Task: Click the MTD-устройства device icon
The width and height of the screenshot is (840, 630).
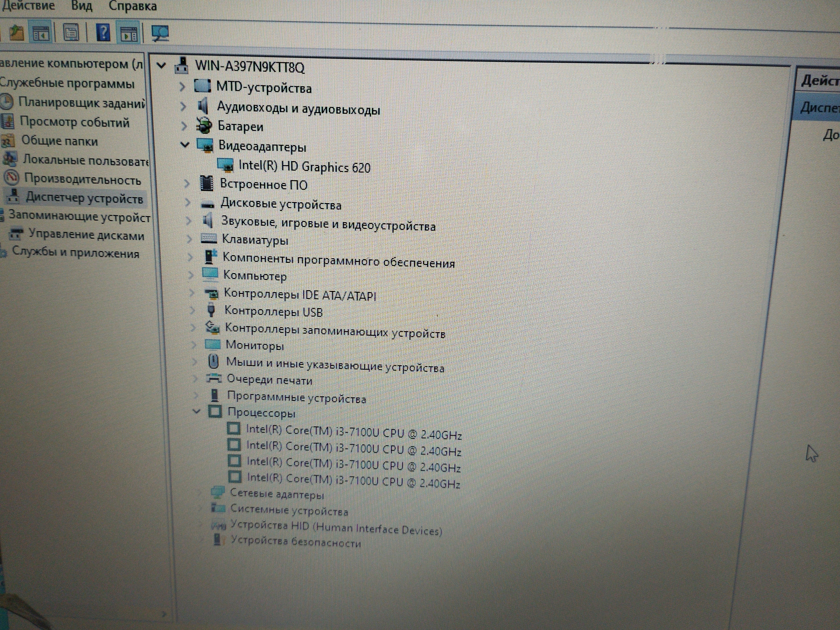Action: [202, 86]
